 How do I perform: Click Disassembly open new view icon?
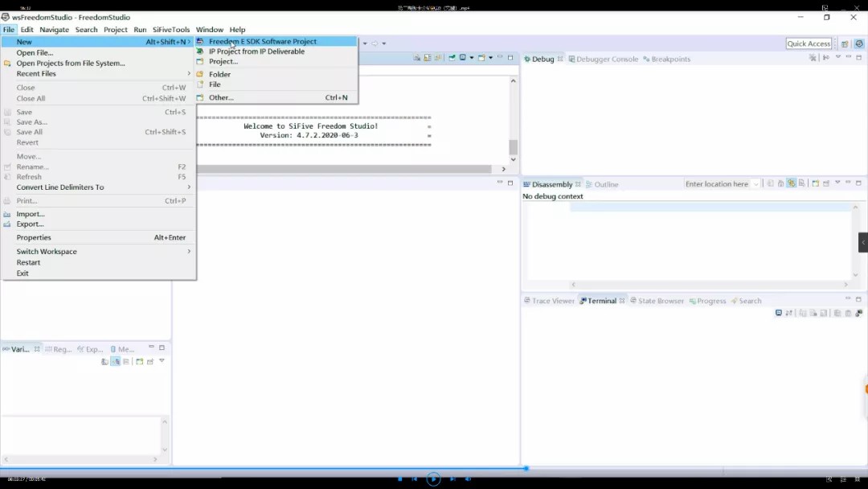click(x=816, y=183)
